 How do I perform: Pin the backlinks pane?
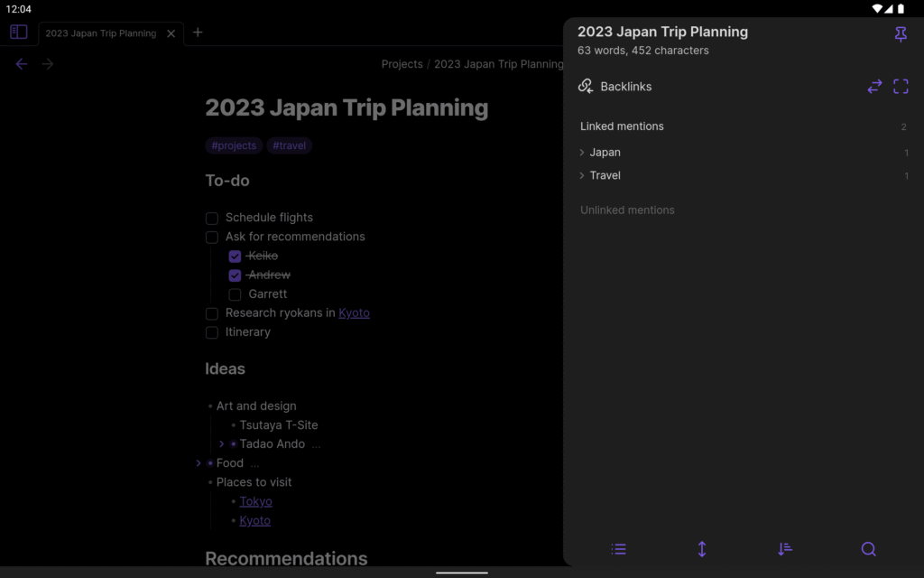(x=901, y=34)
